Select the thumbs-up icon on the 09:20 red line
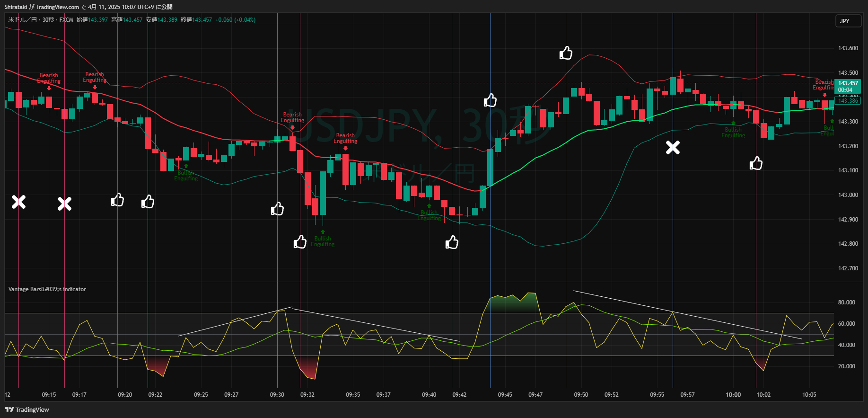Image resolution: width=868 pixels, height=418 pixels. coord(117,200)
